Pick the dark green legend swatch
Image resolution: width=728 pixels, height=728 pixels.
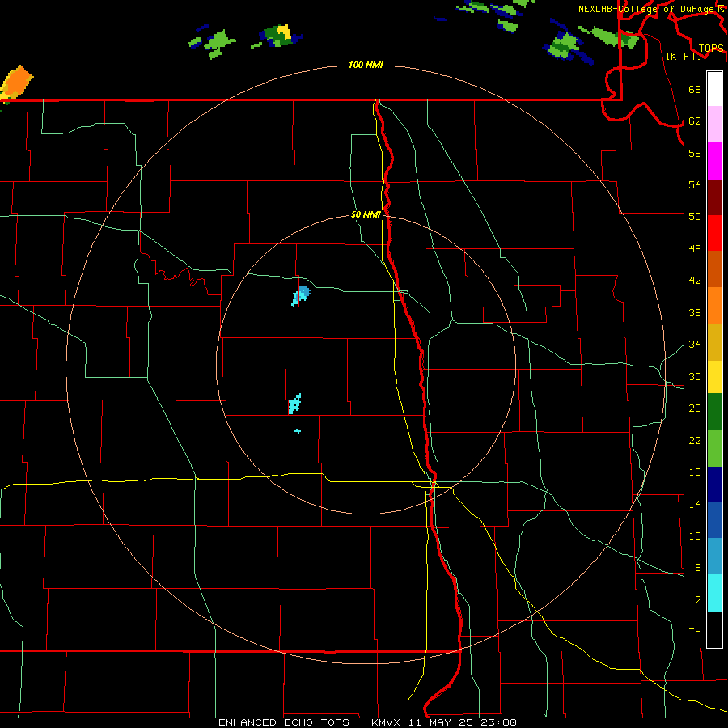coord(714,412)
